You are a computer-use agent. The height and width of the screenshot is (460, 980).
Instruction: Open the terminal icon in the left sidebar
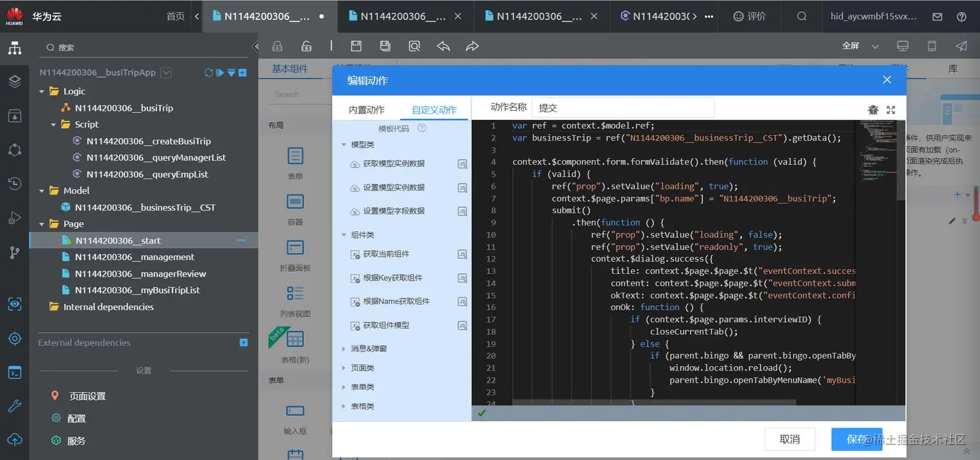click(x=16, y=372)
